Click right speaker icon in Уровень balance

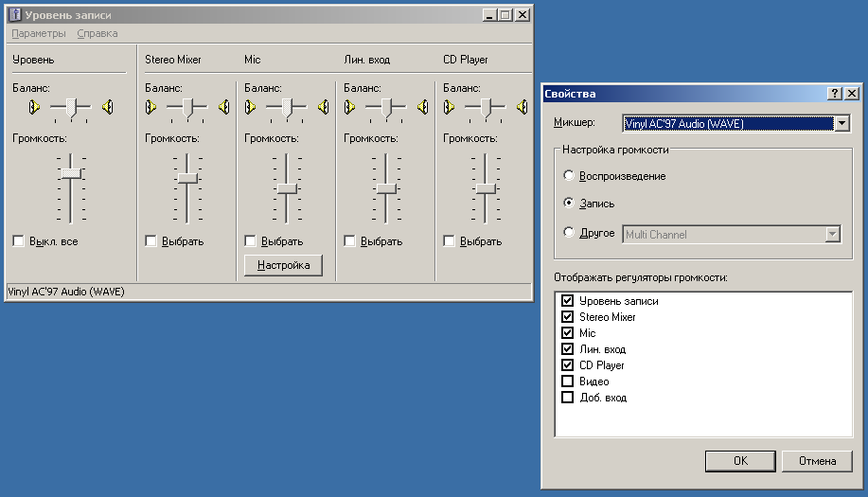point(108,108)
